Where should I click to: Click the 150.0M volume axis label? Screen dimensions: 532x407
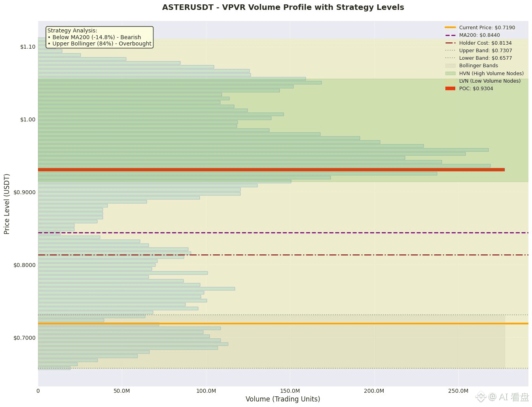[290, 391]
